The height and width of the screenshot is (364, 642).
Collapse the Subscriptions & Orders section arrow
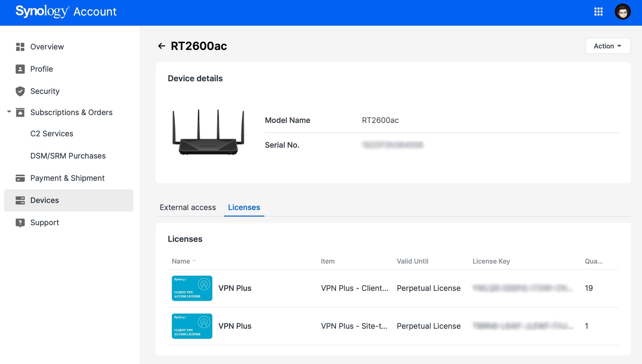9,112
